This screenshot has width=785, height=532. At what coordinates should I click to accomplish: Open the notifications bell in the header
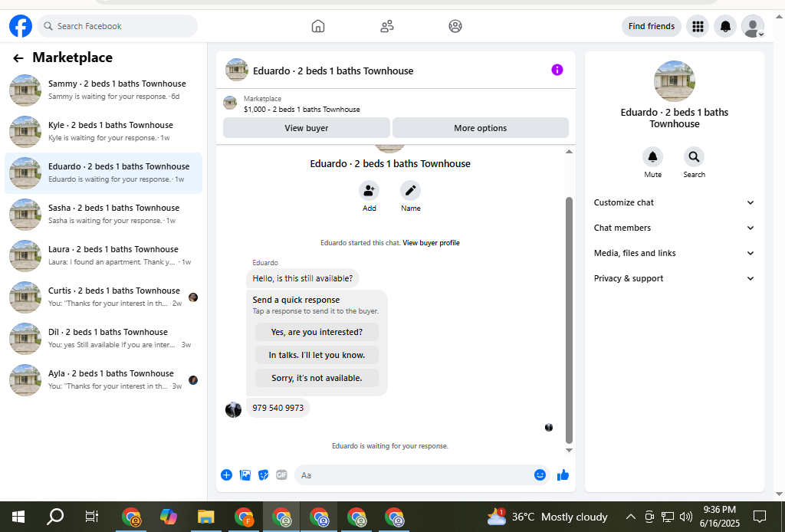[x=725, y=26]
